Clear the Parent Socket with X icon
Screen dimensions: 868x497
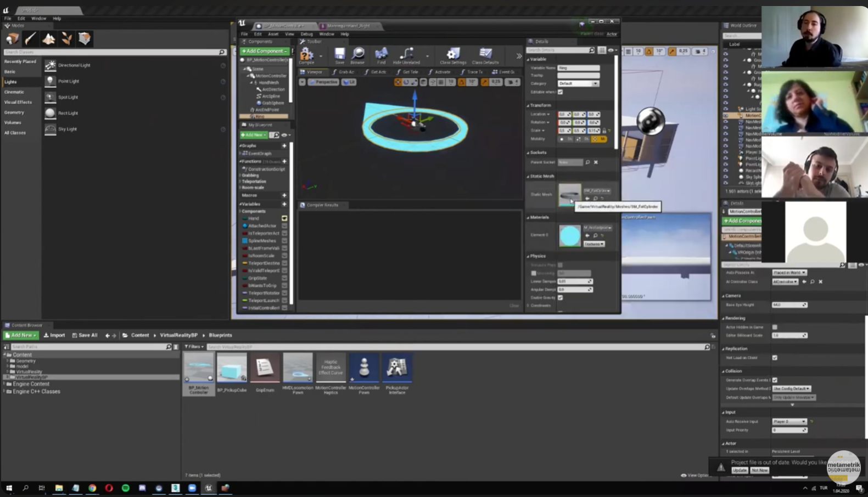tap(596, 162)
